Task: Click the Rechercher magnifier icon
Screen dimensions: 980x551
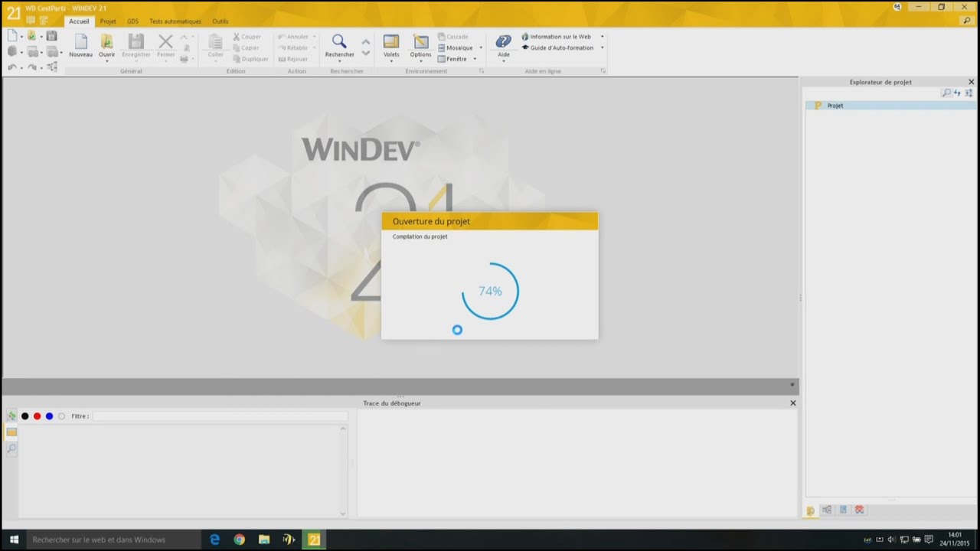Action: 339,41
